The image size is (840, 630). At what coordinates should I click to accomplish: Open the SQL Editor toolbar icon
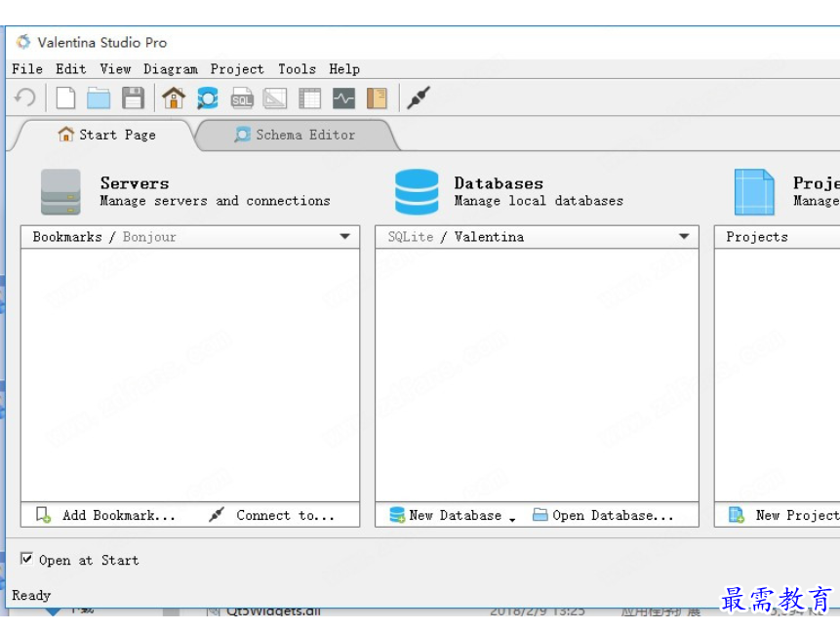coord(242,98)
